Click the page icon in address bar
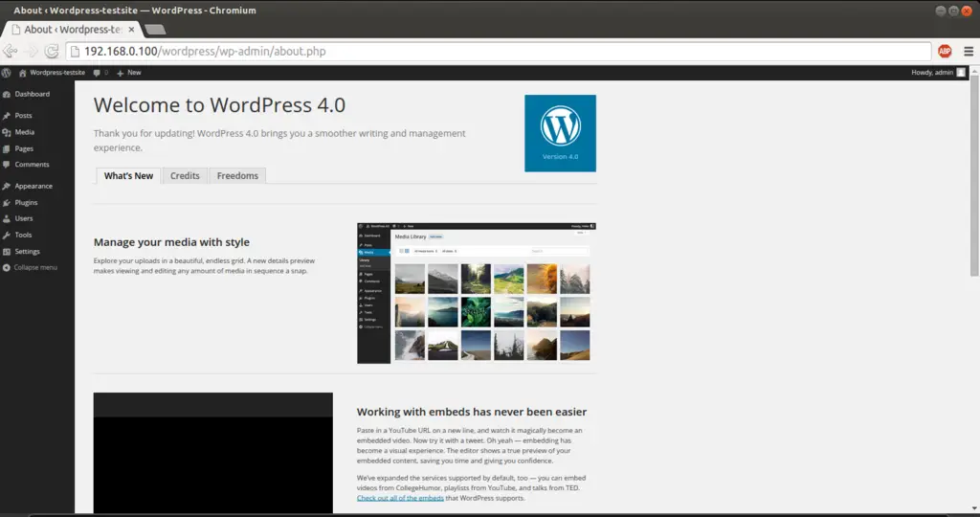The image size is (980, 517). click(75, 52)
